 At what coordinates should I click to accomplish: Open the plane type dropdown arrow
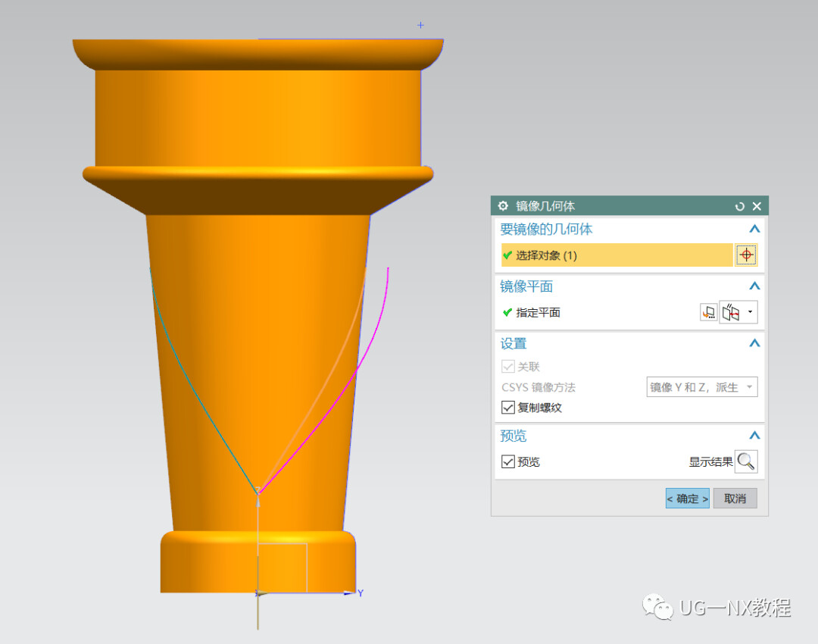[750, 312]
